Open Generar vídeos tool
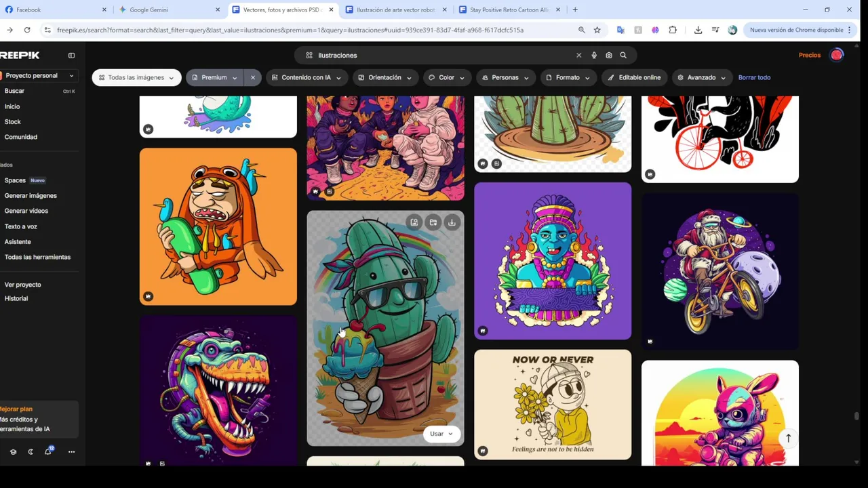 coord(26,211)
